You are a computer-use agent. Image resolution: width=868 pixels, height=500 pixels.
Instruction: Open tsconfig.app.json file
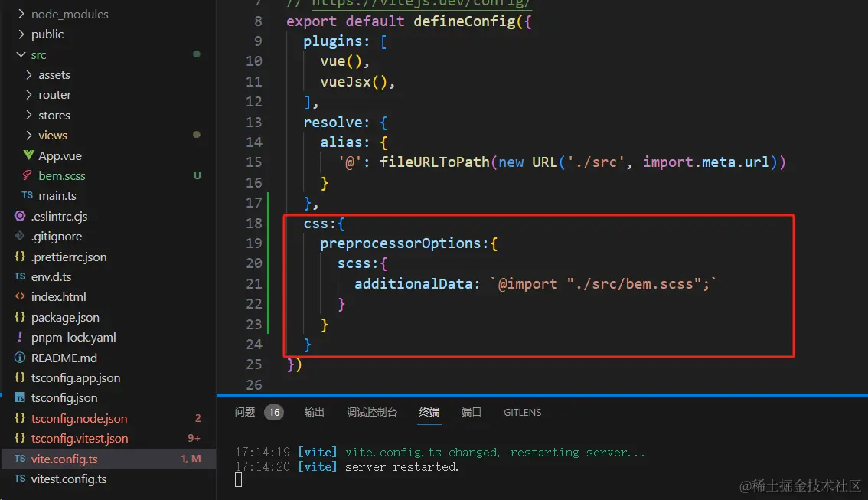pos(76,377)
